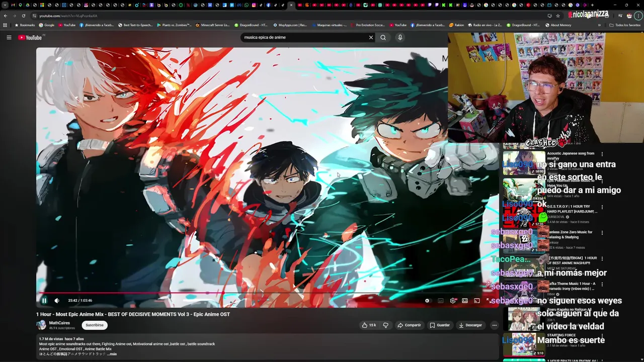Image resolution: width=644 pixels, height=362 pixels.
Task: Open install or cast icon in address bar
Action: coord(549,16)
